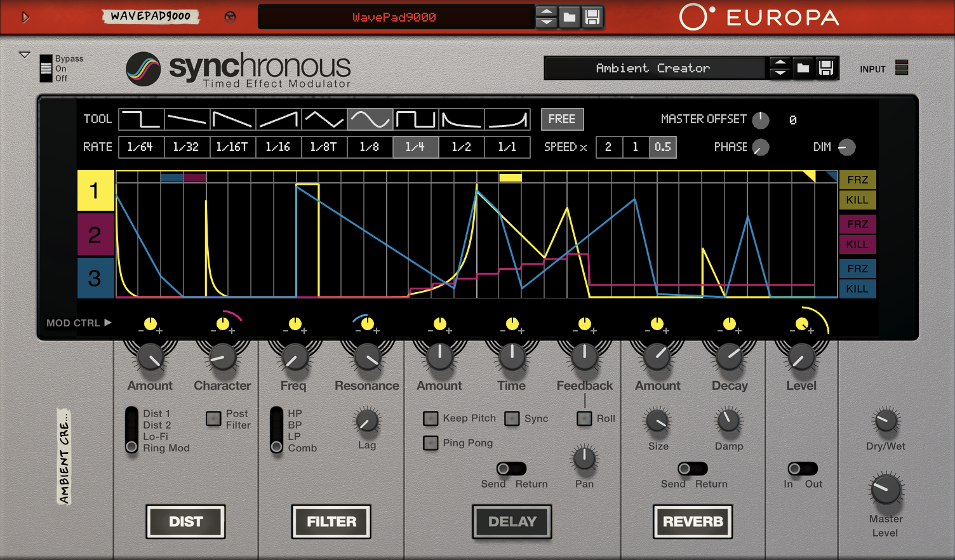Enable the Roll checkbox
Image resolution: width=955 pixels, height=560 pixels.
pyautogui.click(x=584, y=418)
